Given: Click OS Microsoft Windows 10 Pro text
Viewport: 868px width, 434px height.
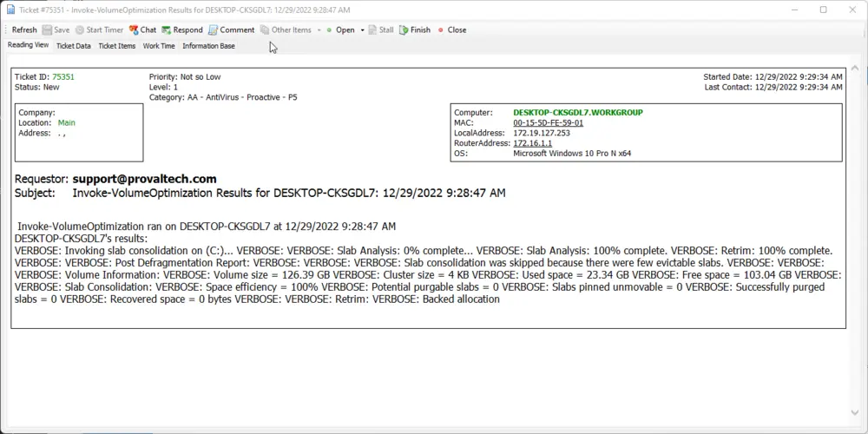Looking at the screenshot, I should coord(572,154).
